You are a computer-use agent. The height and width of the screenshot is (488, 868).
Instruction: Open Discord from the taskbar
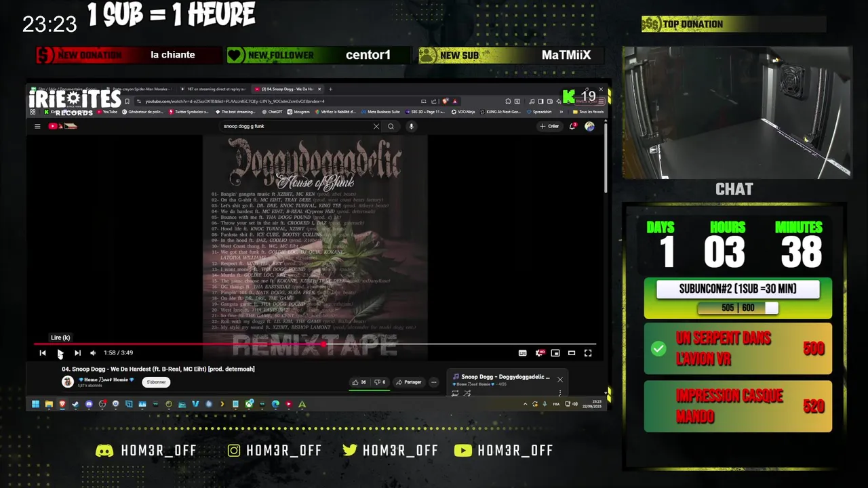point(89,405)
